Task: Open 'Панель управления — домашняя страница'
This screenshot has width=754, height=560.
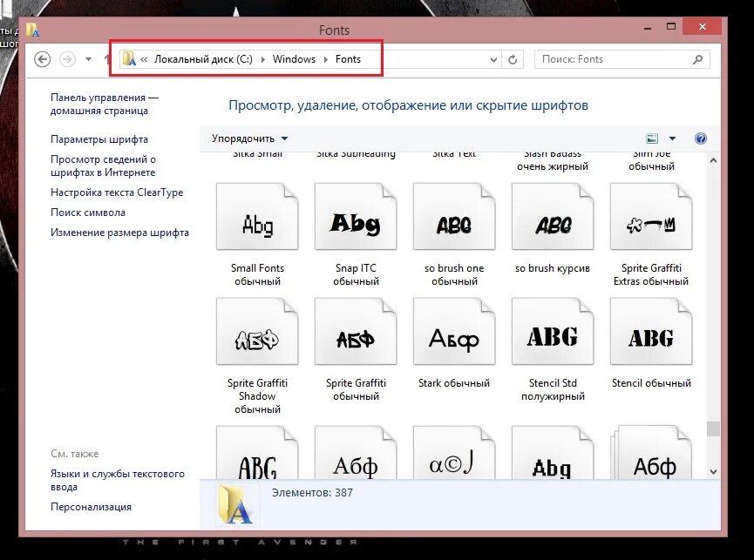Action: (x=105, y=104)
